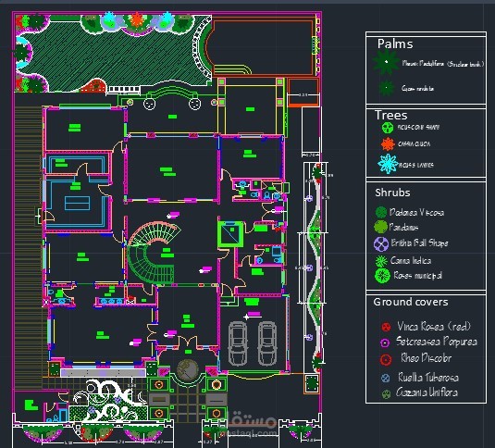Click the Palms legend heading

click(x=395, y=44)
